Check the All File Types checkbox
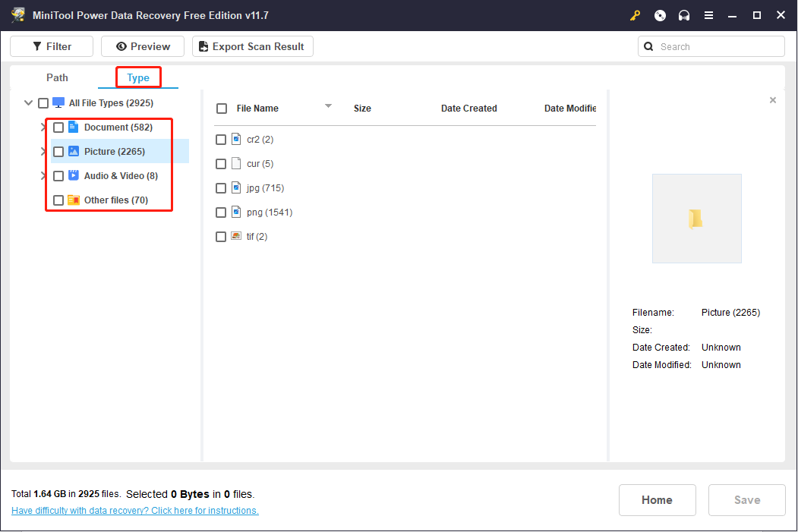The width and height of the screenshot is (798, 532). (x=43, y=103)
